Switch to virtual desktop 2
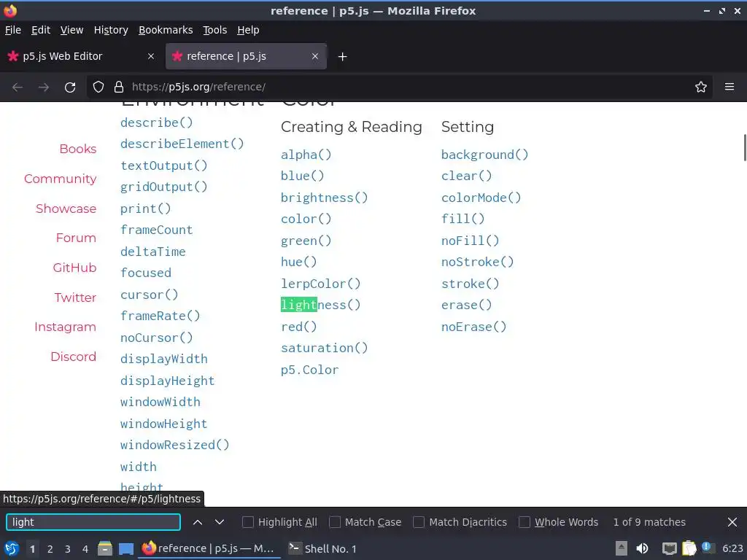 [x=50, y=549]
